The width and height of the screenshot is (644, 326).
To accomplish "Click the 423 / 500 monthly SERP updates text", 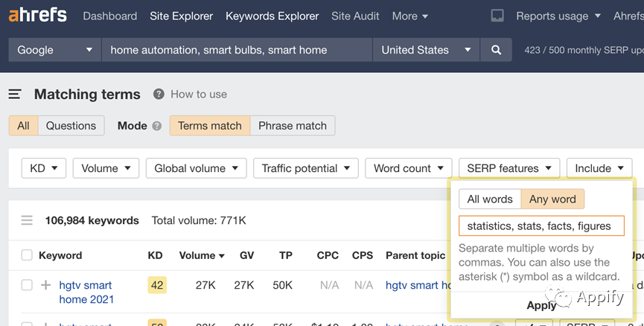I will (x=584, y=50).
